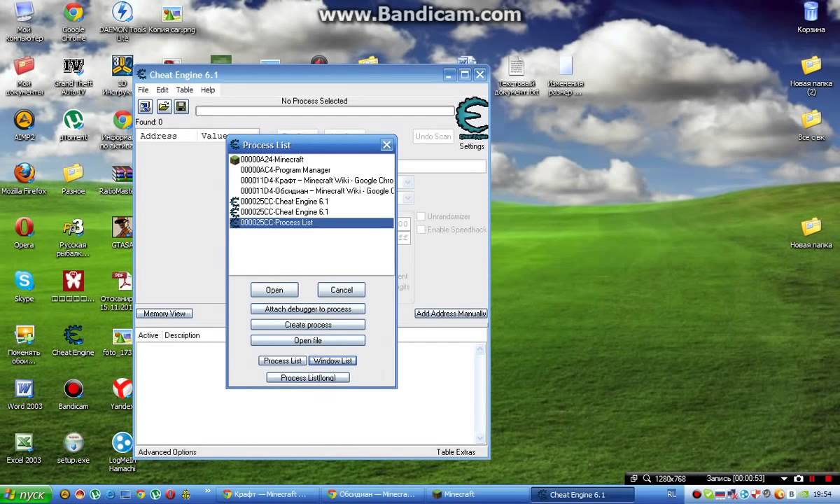The image size is (840, 504).
Task: Launch Yandex browser desktop shortcut
Action: [122, 394]
